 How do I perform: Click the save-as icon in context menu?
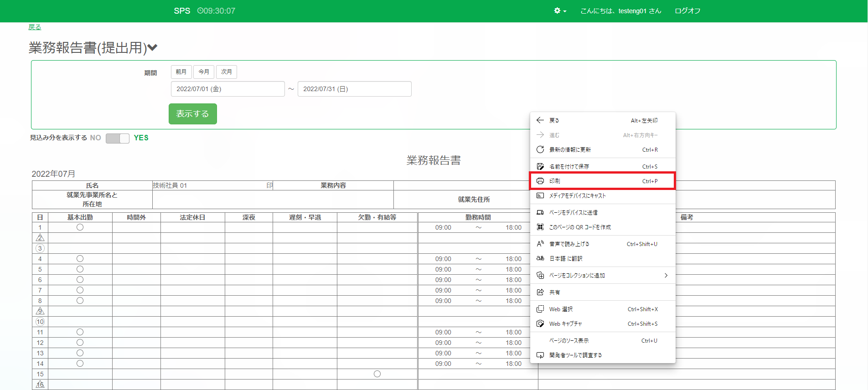click(x=540, y=166)
